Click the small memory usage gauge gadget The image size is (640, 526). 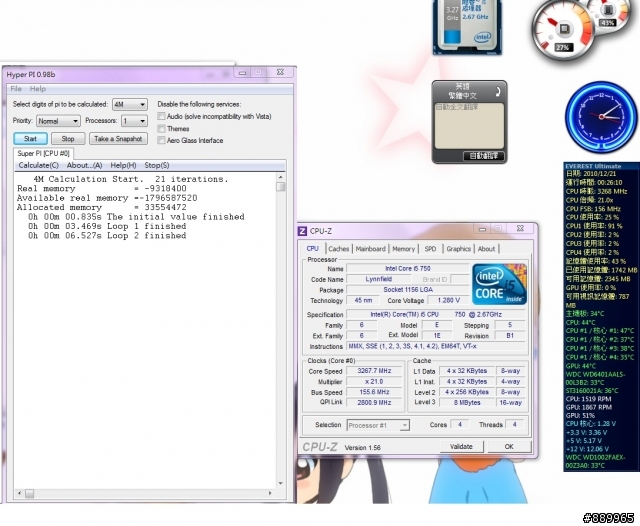[610, 14]
